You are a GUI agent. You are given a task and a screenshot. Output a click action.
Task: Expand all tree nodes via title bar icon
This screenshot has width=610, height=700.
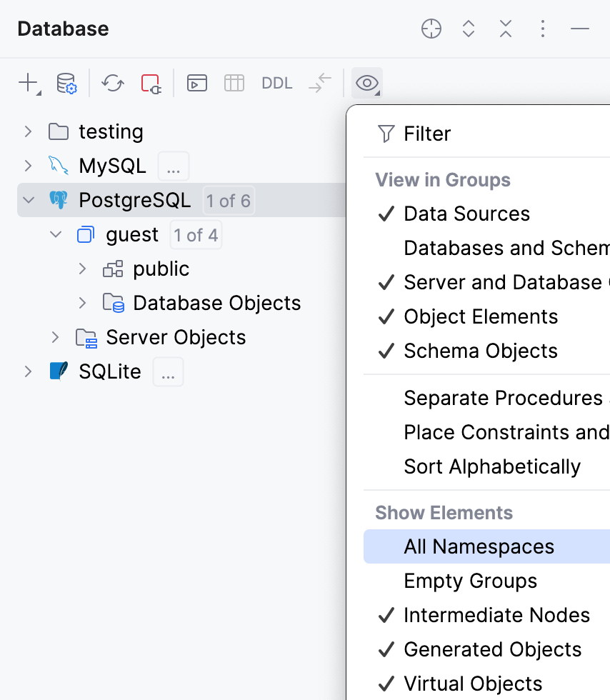(x=469, y=29)
